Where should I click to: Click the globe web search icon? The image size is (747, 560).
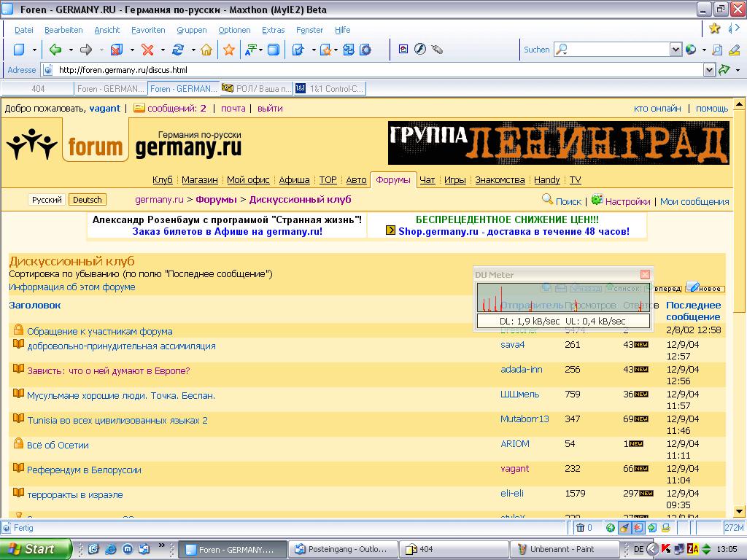click(691, 50)
